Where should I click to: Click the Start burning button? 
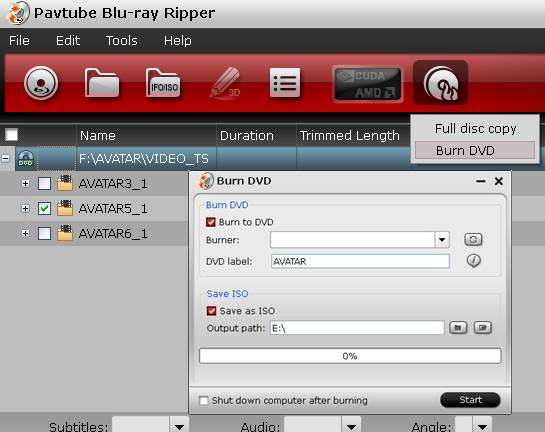pos(470,400)
